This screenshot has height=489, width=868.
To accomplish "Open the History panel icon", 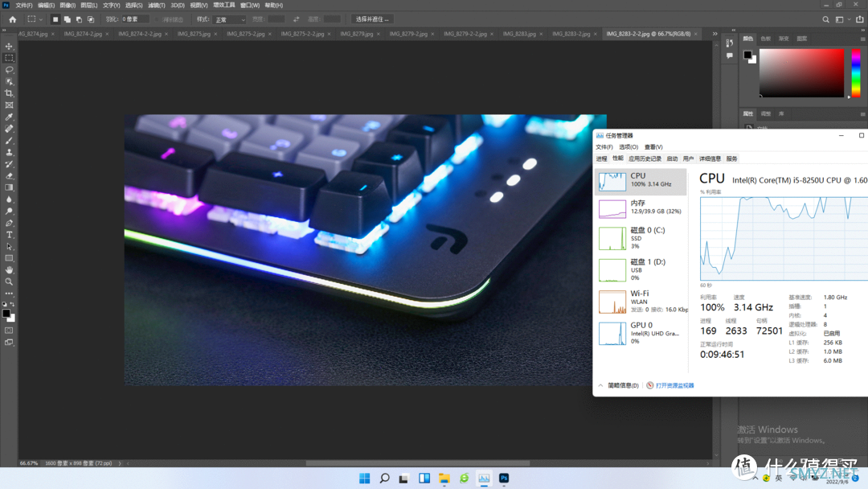I will 730,43.
